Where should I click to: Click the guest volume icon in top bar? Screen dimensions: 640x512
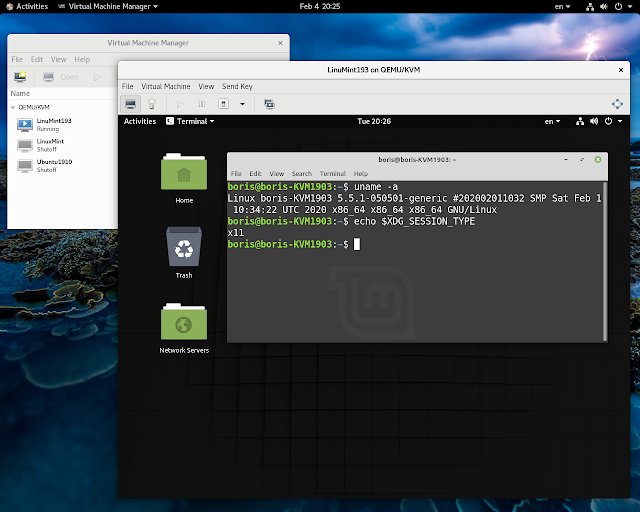[594, 121]
